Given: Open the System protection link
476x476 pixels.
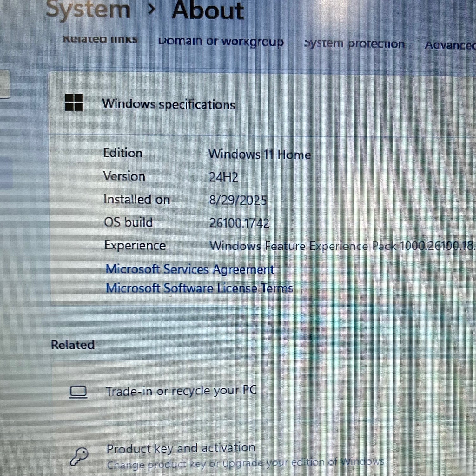Looking at the screenshot, I should pyautogui.click(x=354, y=43).
